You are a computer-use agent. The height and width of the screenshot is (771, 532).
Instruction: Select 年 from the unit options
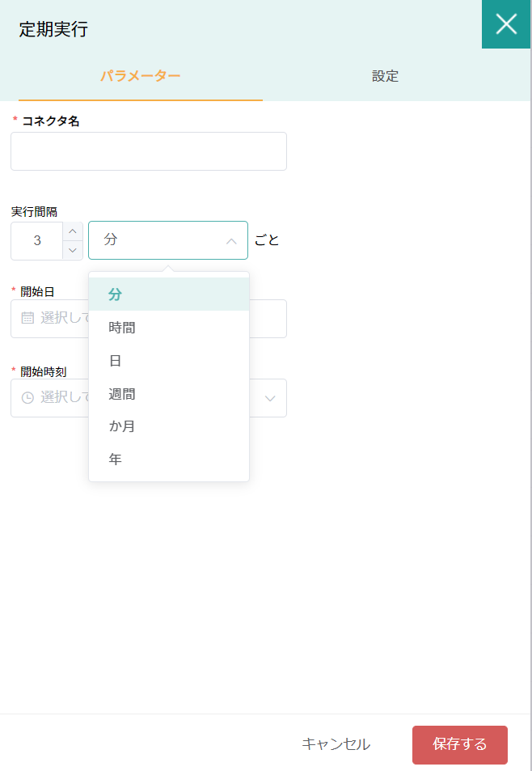pos(116,460)
